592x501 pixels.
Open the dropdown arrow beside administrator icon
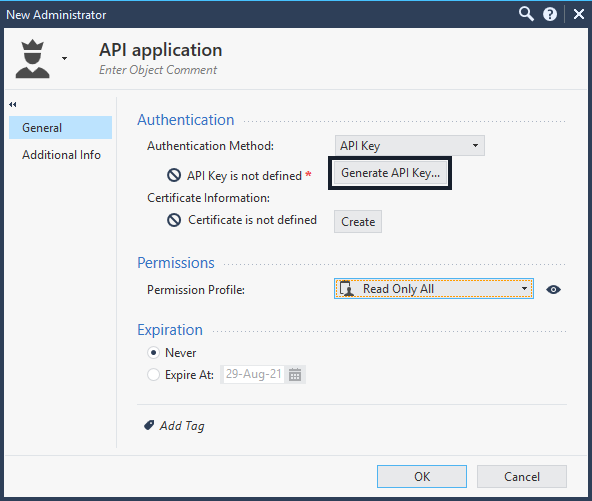65,59
